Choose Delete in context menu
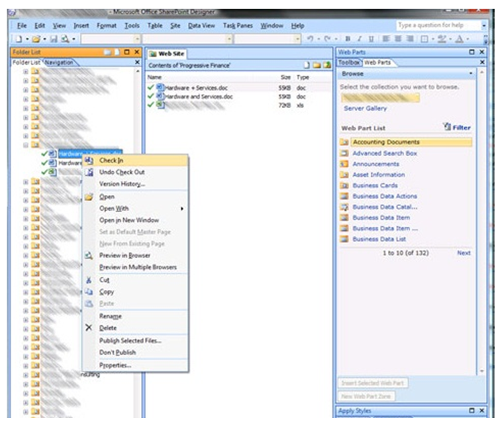Image resolution: width=504 pixels, height=424 pixels. pos(136,328)
